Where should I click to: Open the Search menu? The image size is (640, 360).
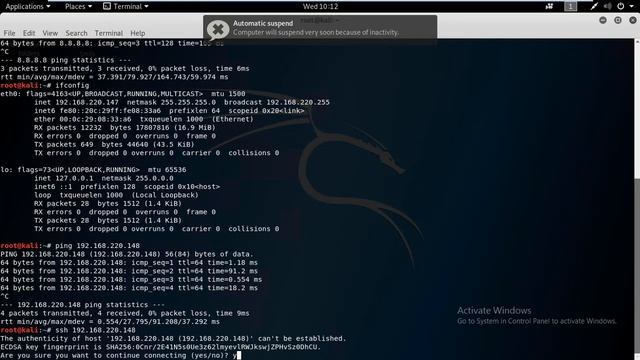[x=76, y=33]
